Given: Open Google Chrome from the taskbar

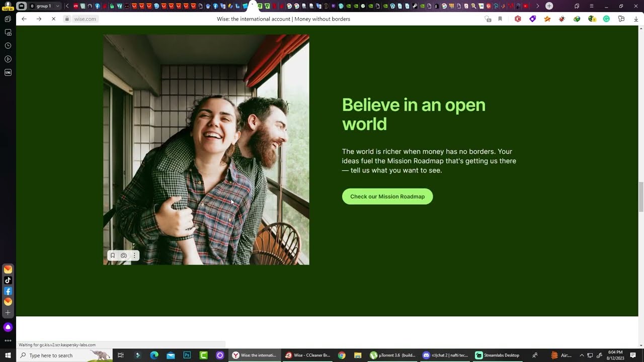Looking at the screenshot, I should pos(342,355).
